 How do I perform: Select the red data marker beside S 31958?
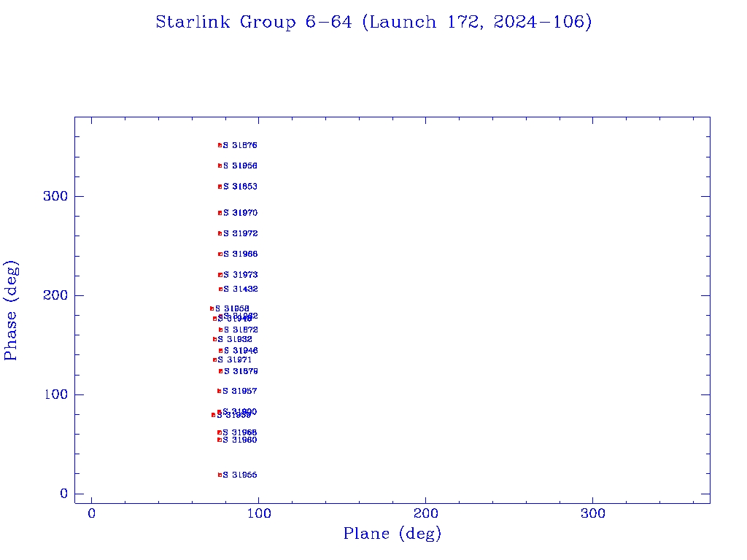pyautogui.click(x=212, y=308)
